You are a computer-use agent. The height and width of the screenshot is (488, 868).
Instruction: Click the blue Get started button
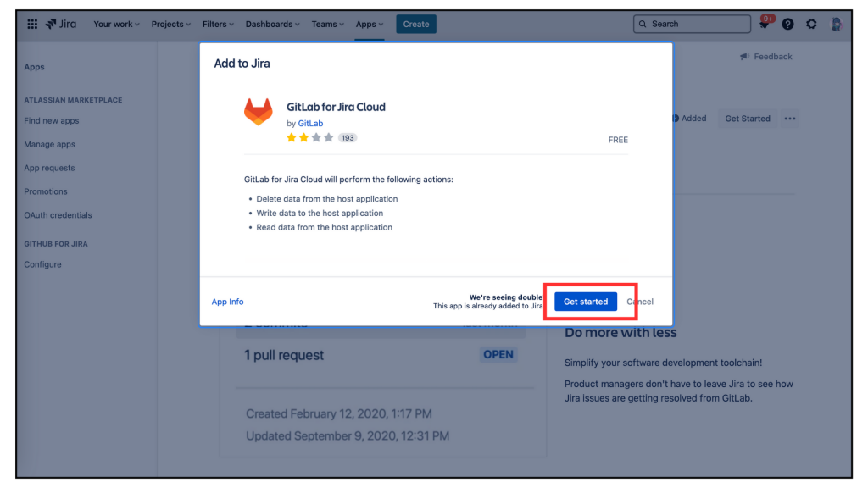click(x=586, y=302)
